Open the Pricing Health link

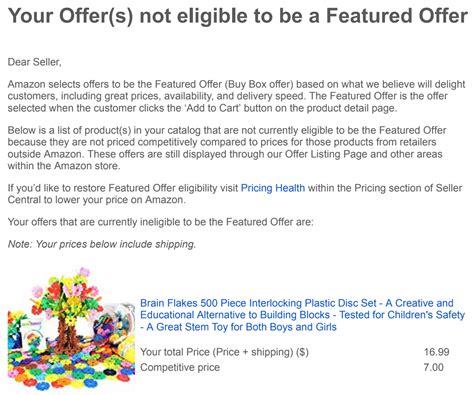(273, 188)
